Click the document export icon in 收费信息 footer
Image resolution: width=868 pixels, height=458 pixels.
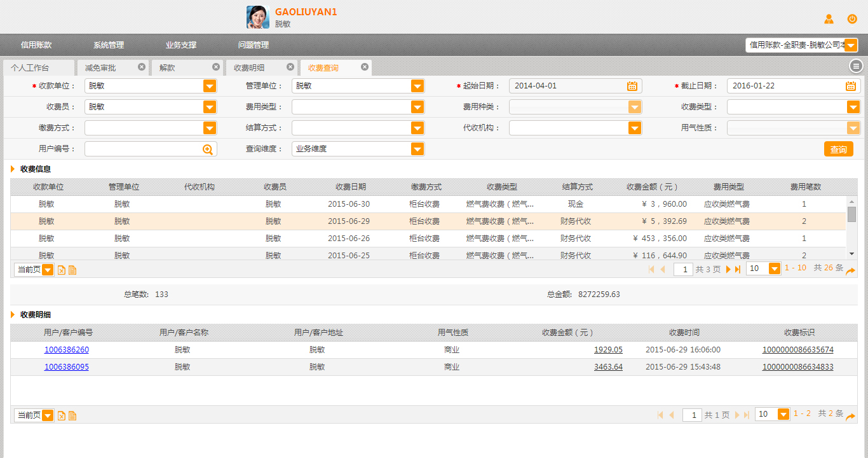pyautogui.click(x=72, y=270)
